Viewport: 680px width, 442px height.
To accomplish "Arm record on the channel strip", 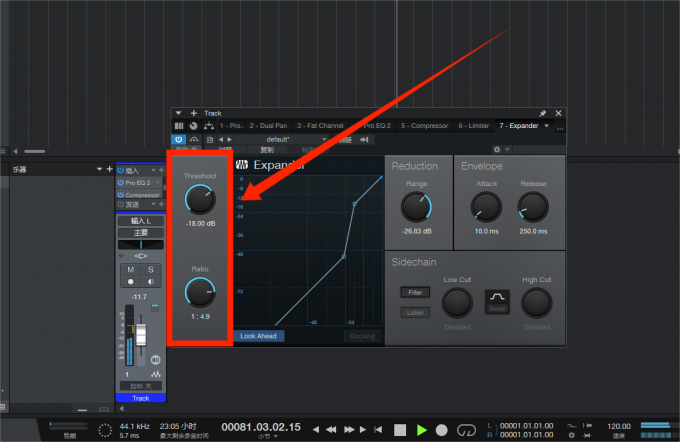I will click(131, 282).
